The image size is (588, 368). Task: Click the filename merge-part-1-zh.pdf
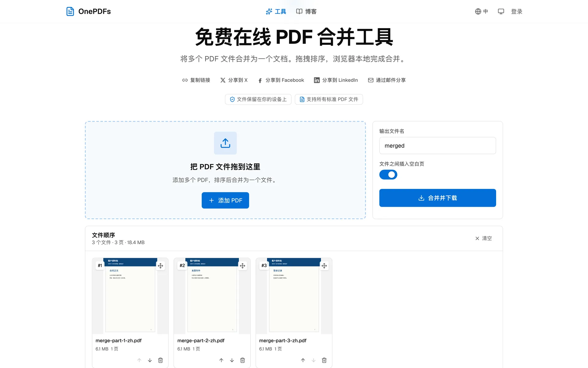119,341
